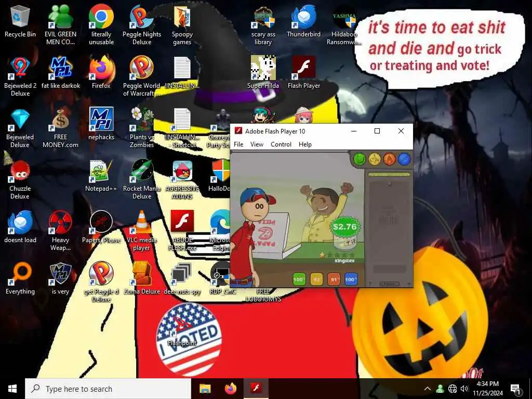Select the Zuma Deluxe icon
532x399 pixels.
pyautogui.click(x=142, y=278)
